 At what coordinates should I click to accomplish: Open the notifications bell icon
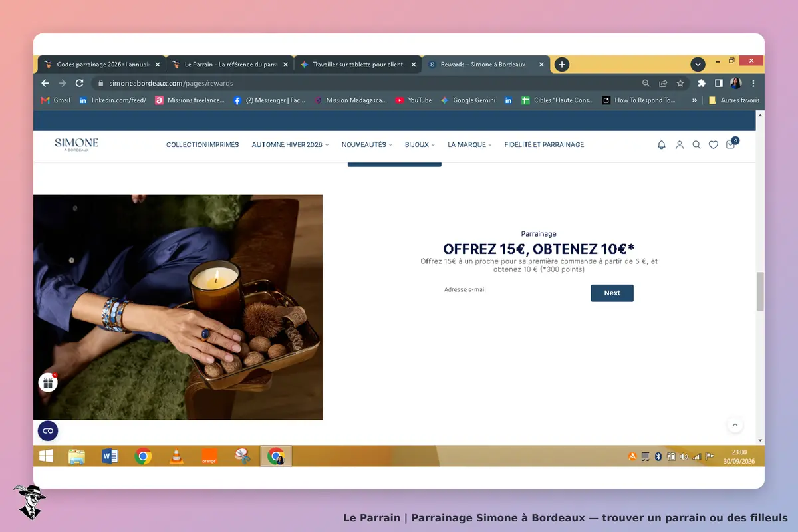coord(662,144)
